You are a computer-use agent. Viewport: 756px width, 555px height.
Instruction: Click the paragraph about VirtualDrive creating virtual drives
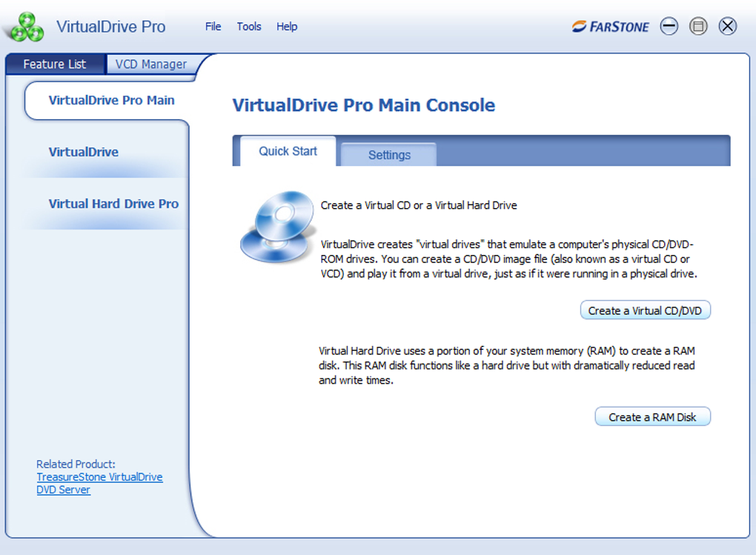[508, 259]
